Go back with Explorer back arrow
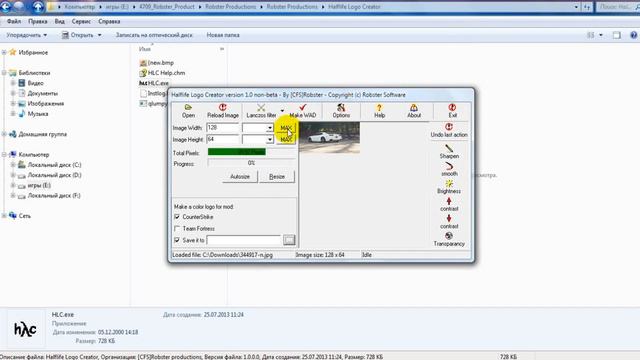Viewport: 640px width, 360px height. coord(7,7)
